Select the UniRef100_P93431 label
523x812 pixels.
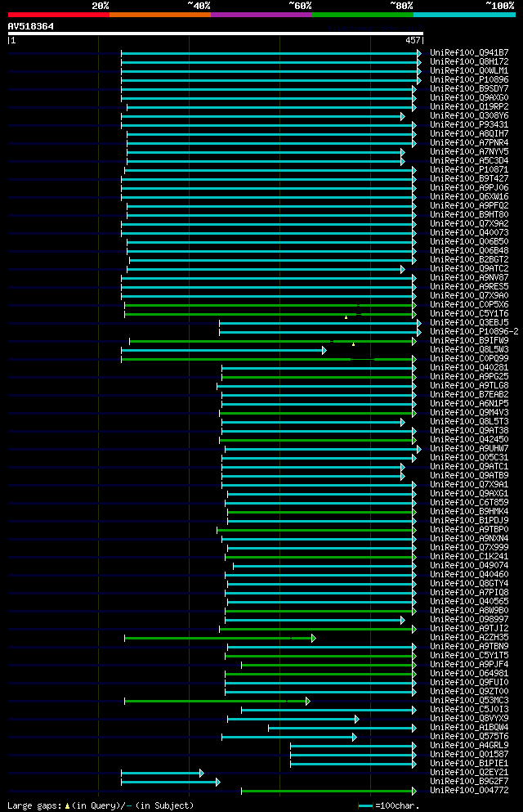[x=469, y=125]
